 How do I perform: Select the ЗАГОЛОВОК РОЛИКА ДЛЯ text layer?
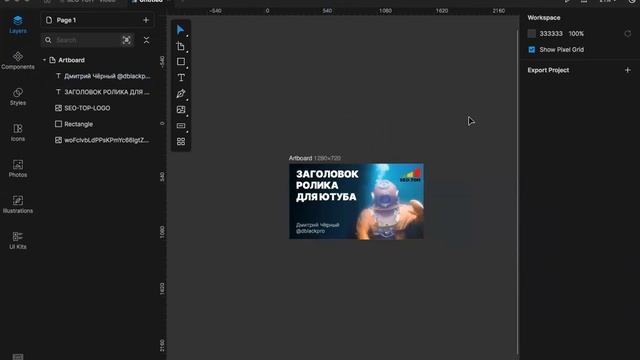(106, 92)
